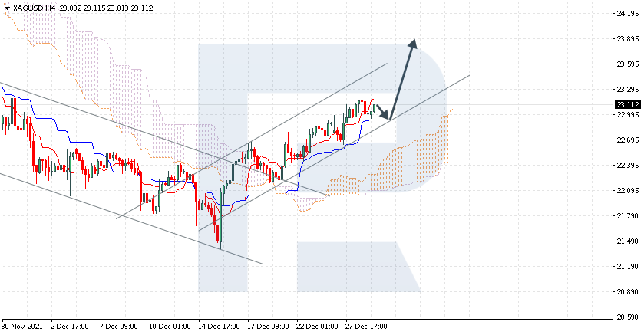This screenshot has height=335, width=644.
Task: Click the 2 Dec 17:00 time label
Action: coord(69,327)
